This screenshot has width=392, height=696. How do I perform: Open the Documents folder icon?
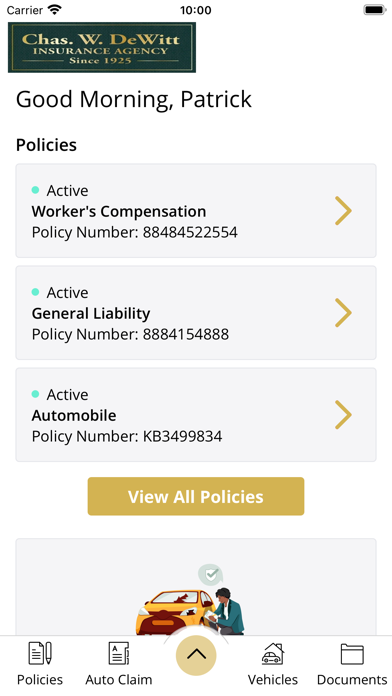tap(352, 654)
